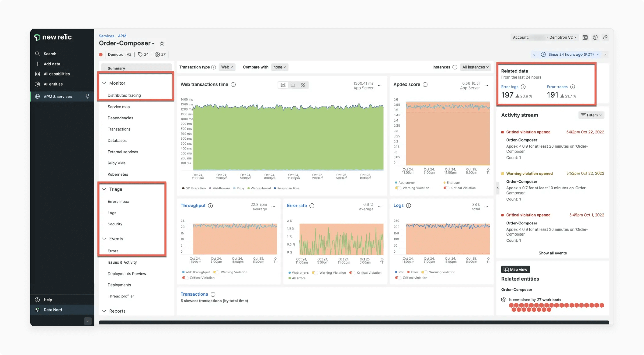This screenshot has height=355, width=644.
Task: Open Errors inbox page
Action: pyautogui.click(x=118, y=201)
